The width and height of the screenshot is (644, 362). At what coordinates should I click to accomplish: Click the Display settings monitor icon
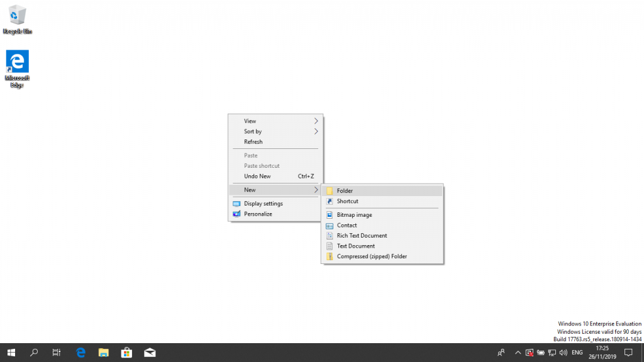[x=236, y=204]
